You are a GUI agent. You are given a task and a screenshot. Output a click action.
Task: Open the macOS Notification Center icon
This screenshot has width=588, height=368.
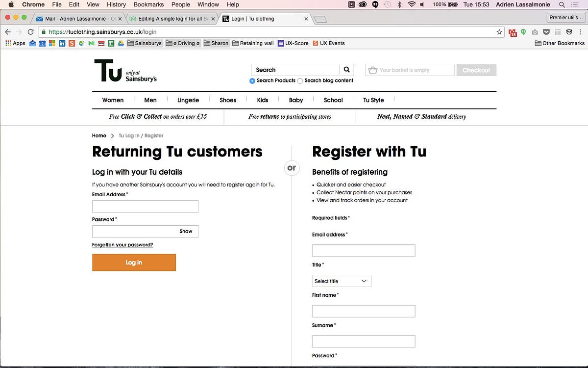(x=575, y=4)
